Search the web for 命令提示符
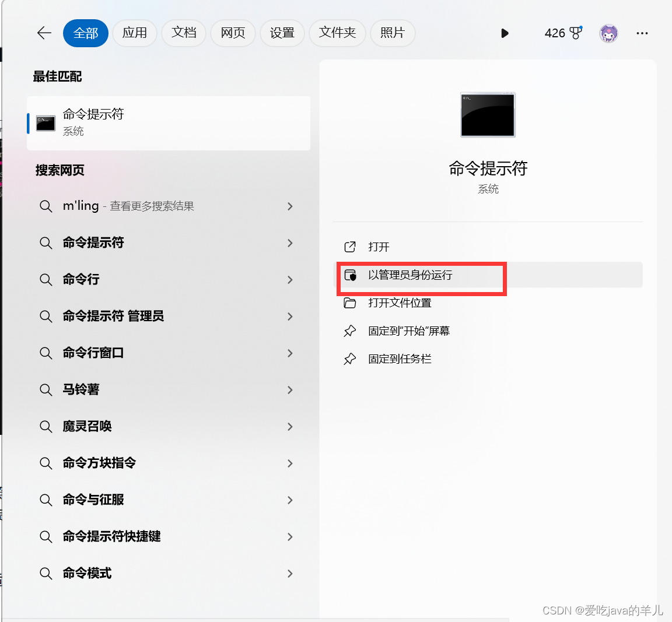The height and width of the screenshot is (622, 672). 169,243
